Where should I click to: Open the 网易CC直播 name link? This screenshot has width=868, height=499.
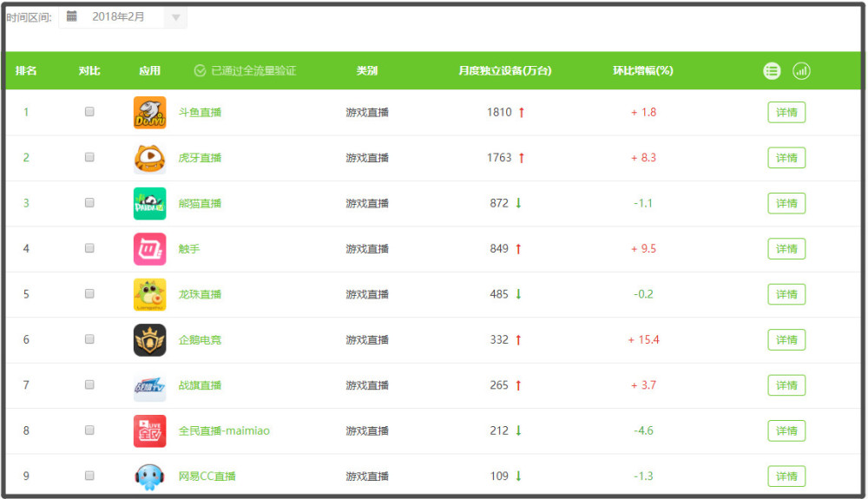(207, 476)
